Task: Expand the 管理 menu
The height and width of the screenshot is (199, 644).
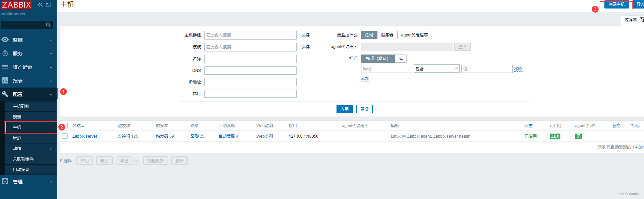Action: pos(51,182)
